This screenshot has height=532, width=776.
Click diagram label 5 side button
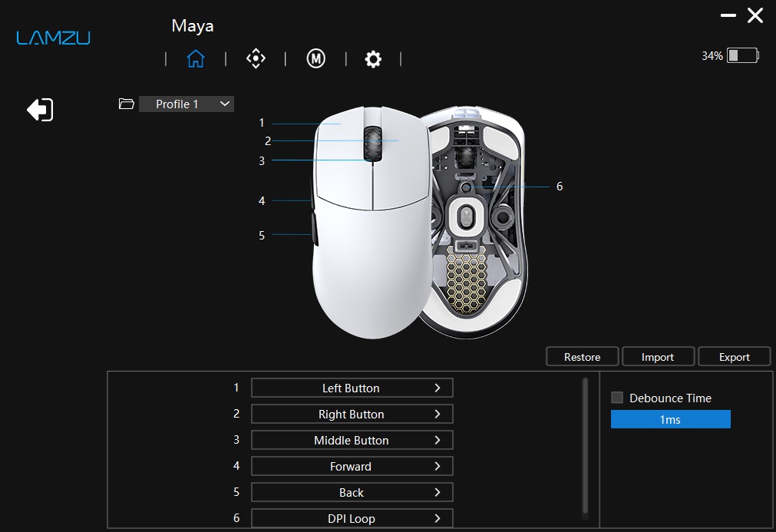point(262,236)
